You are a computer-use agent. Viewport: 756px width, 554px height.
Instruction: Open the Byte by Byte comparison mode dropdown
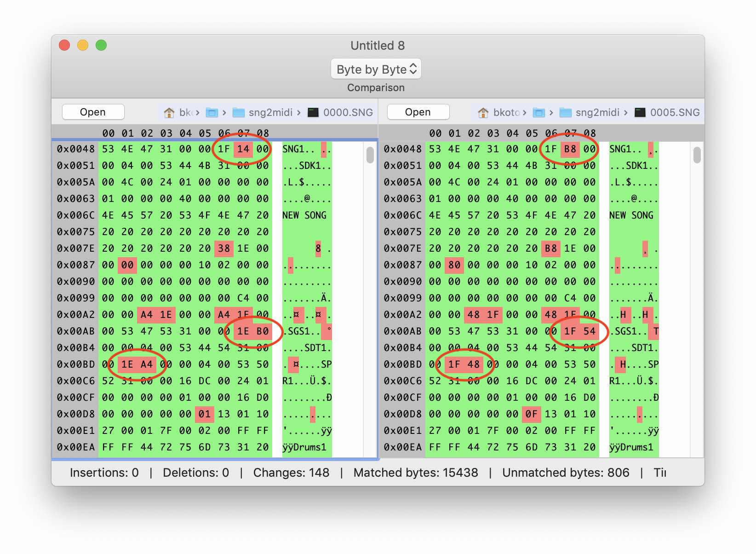click(376, 69)
